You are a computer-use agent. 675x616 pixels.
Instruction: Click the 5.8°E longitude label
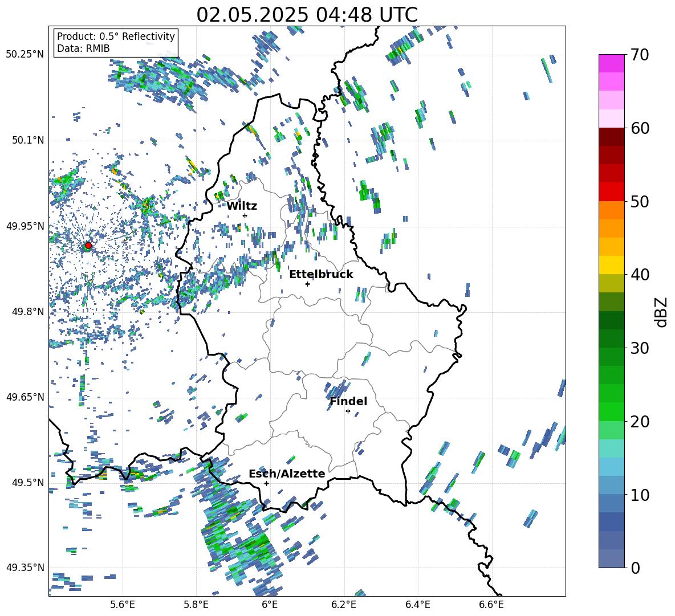pyautogui.click(x=196, y=605)
